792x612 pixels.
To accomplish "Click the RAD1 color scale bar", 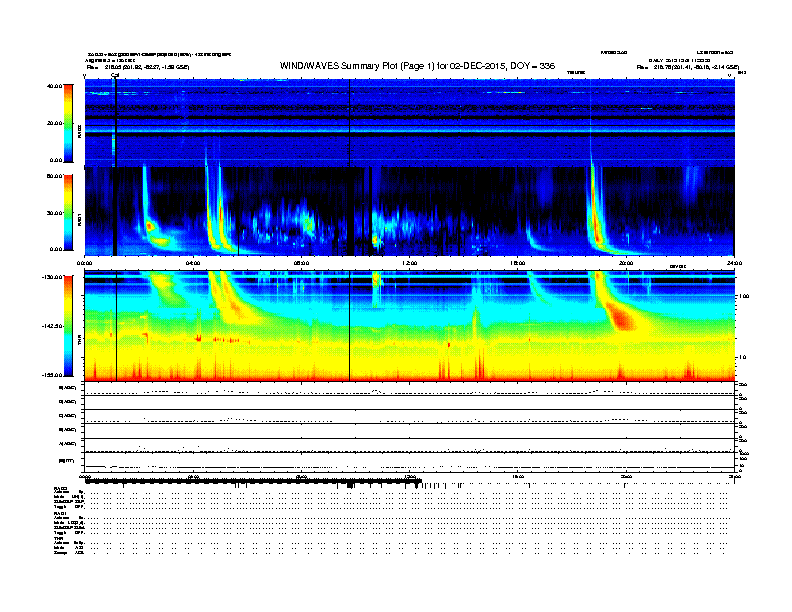I will point(68,212).
